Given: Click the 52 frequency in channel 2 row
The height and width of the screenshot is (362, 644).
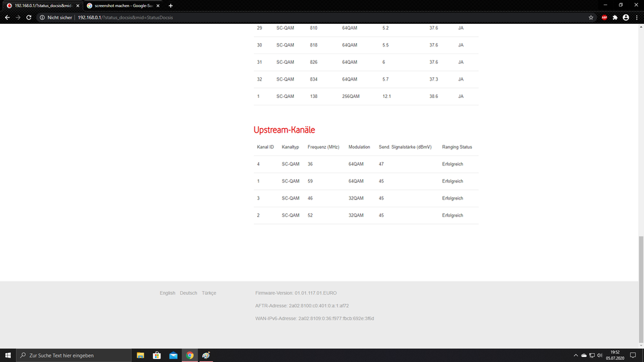Looking at the screenshot, I should (x=310, y=216).
